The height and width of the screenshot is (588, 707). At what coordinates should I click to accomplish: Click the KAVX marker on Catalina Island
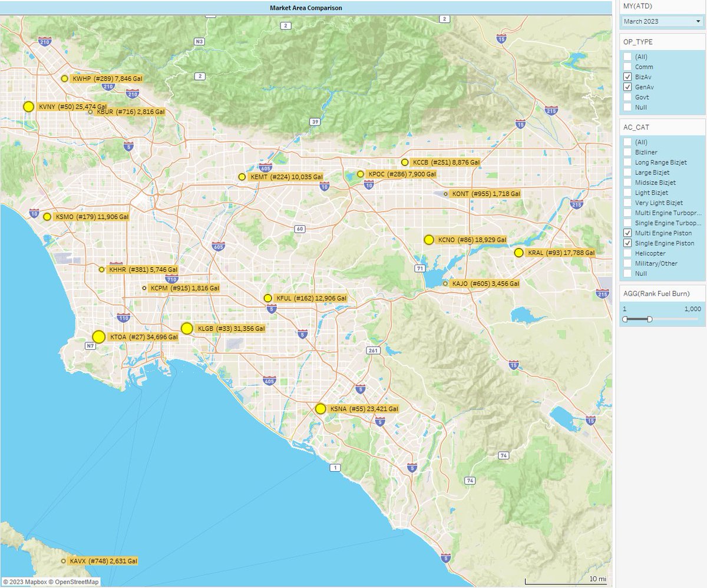(x=64, y=561)
